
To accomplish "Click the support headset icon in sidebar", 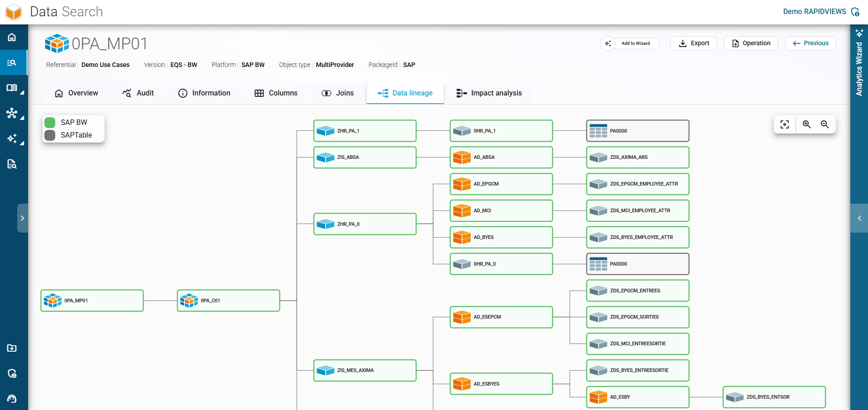I will (x=12, y=399).
